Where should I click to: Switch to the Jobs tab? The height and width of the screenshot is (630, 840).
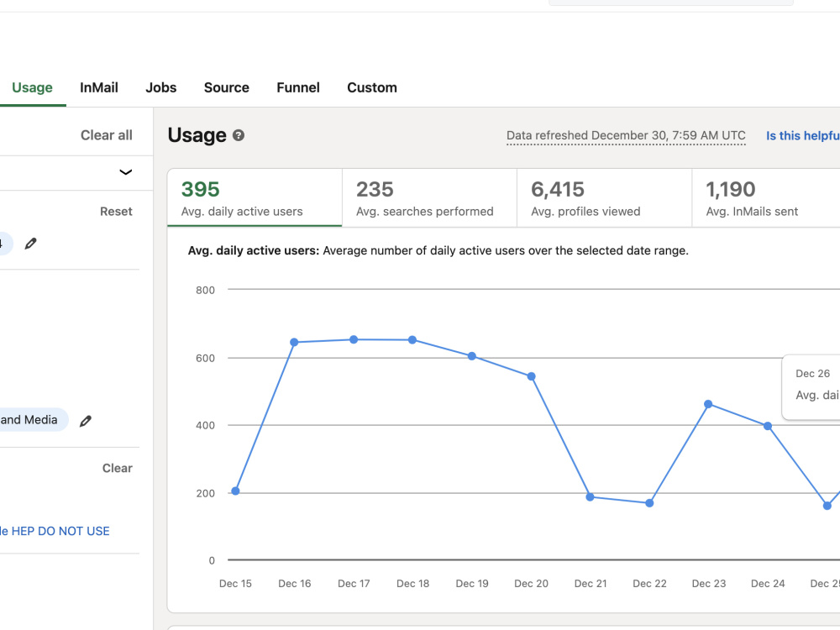[x=160, y=87]
